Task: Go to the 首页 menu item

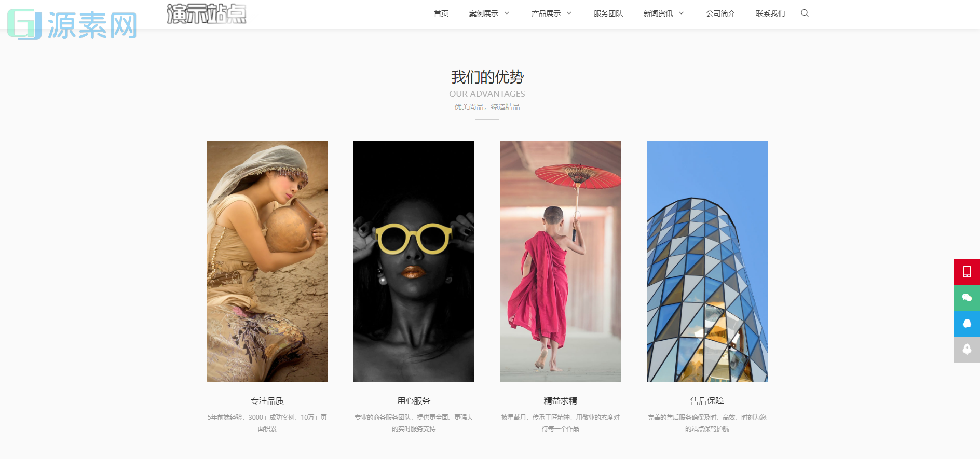Action: click(441, 13)
